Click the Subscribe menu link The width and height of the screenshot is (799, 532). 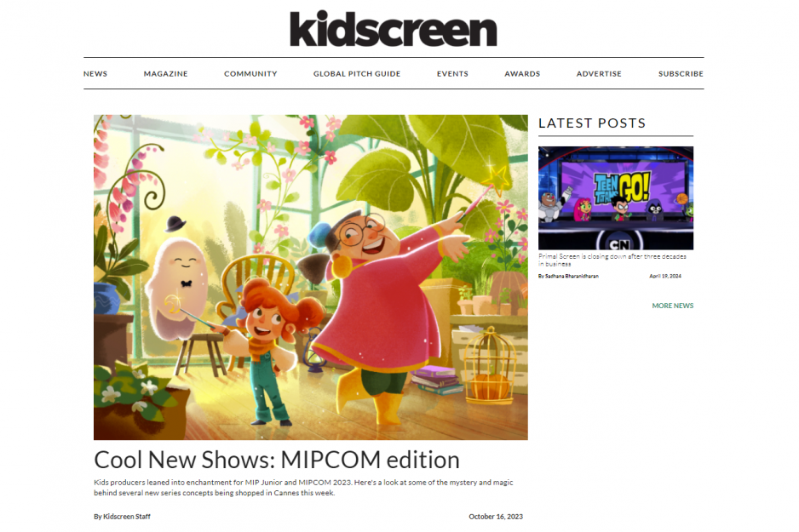681,74
